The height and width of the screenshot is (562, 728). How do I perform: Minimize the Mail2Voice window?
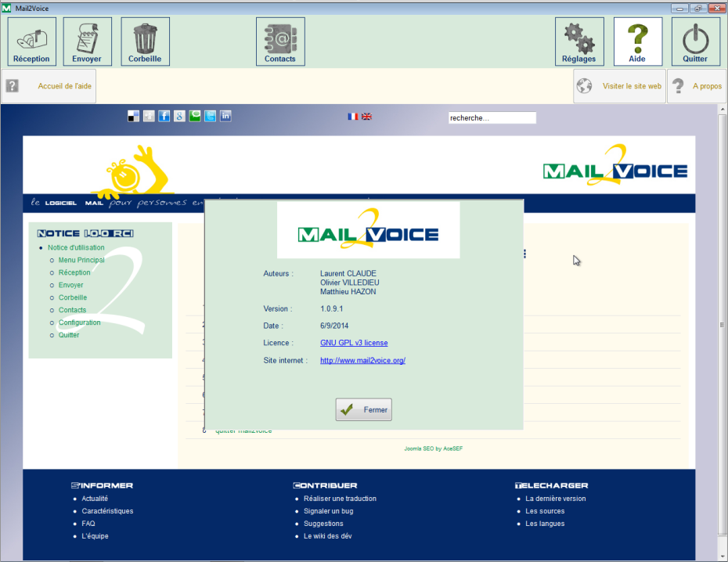pos(679,9)
